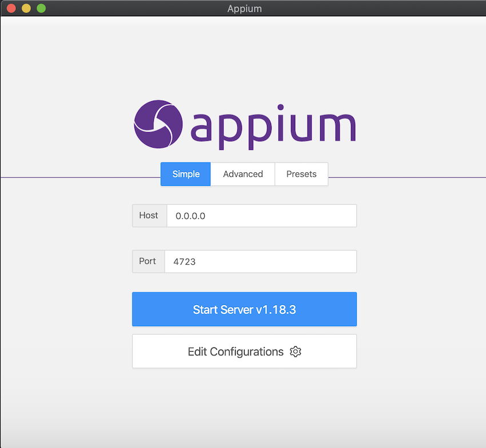This screenshot has width=486, height=448.
Task: Minimize the window with yellow button
Action: pos(26,8)
